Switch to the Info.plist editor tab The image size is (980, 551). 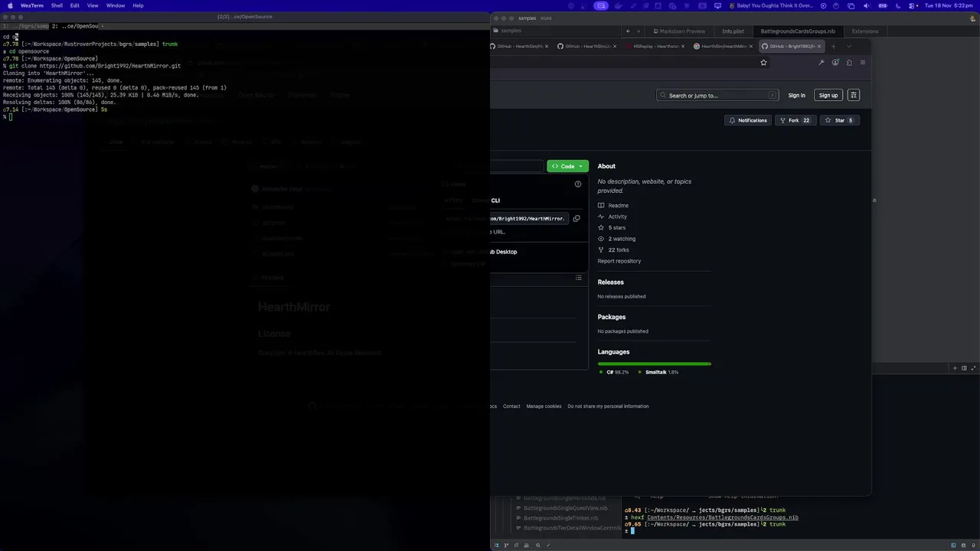point(733,31)
